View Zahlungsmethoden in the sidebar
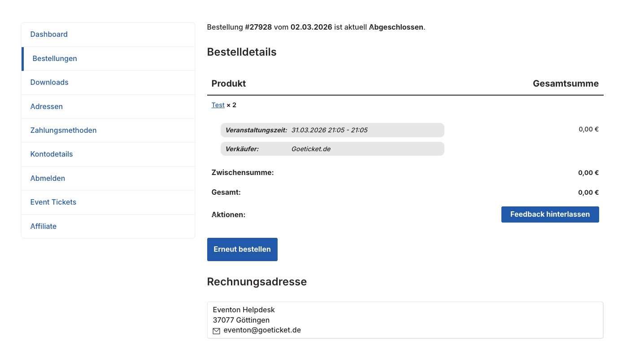The image size is (644, 363). tap(63, 131)
